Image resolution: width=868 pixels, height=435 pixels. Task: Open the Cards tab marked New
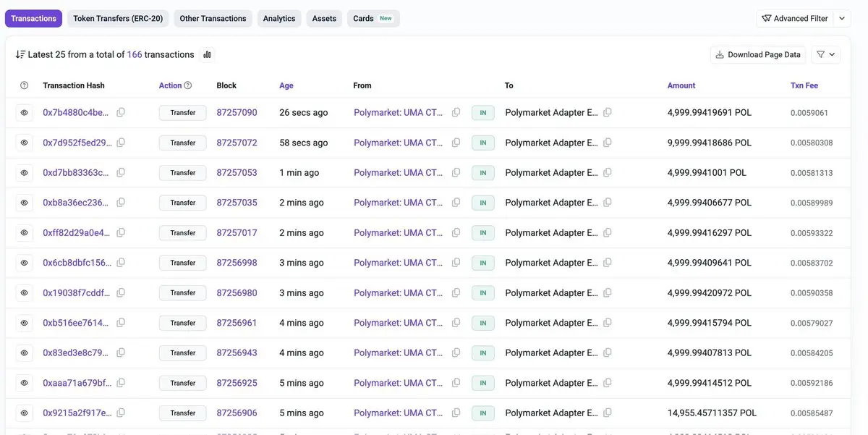point(373,18)
